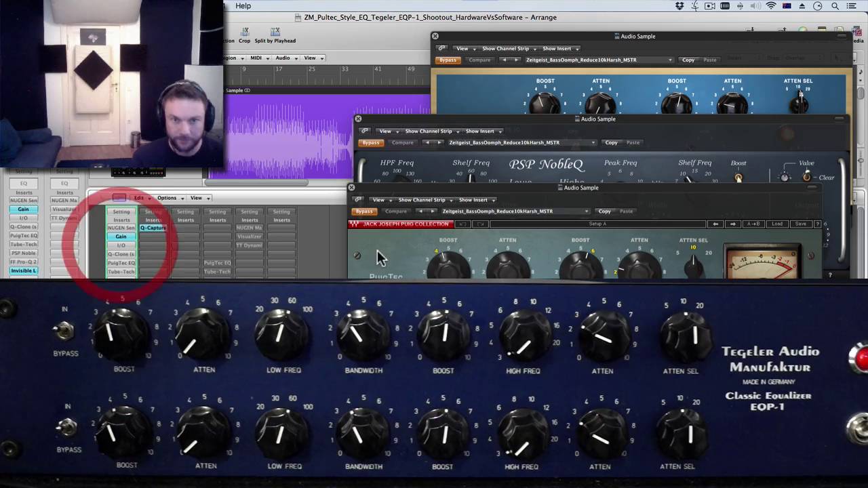Click the link icon in the PuigTec plugin window
Image resolution: width=868 pixels, height=488 pixels.
coord(357,200)
